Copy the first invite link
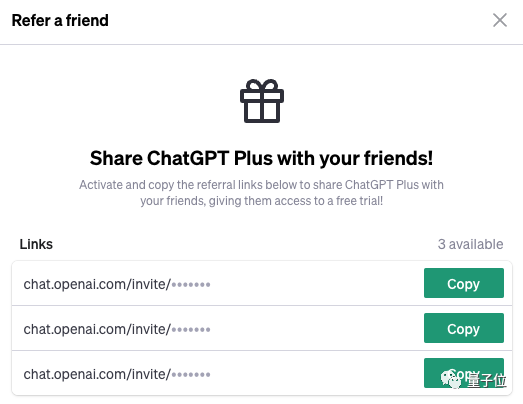Screen dimensions: 523x404 click(x=464, y=283)
